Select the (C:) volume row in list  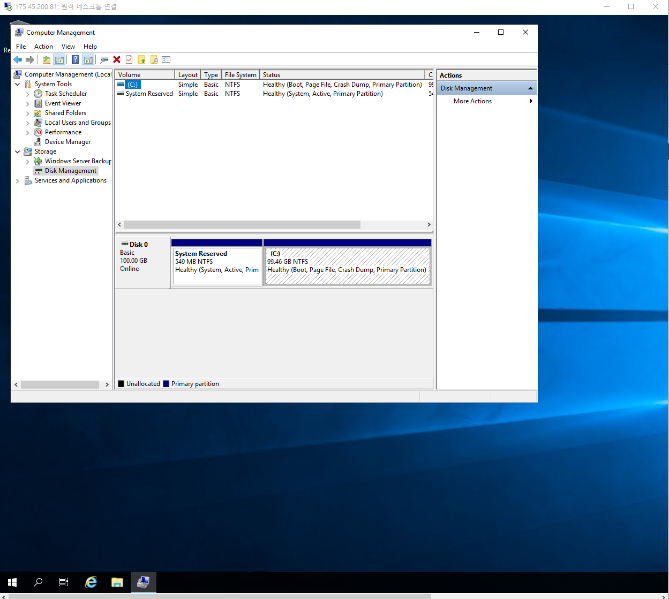click(x=275, y=84)
